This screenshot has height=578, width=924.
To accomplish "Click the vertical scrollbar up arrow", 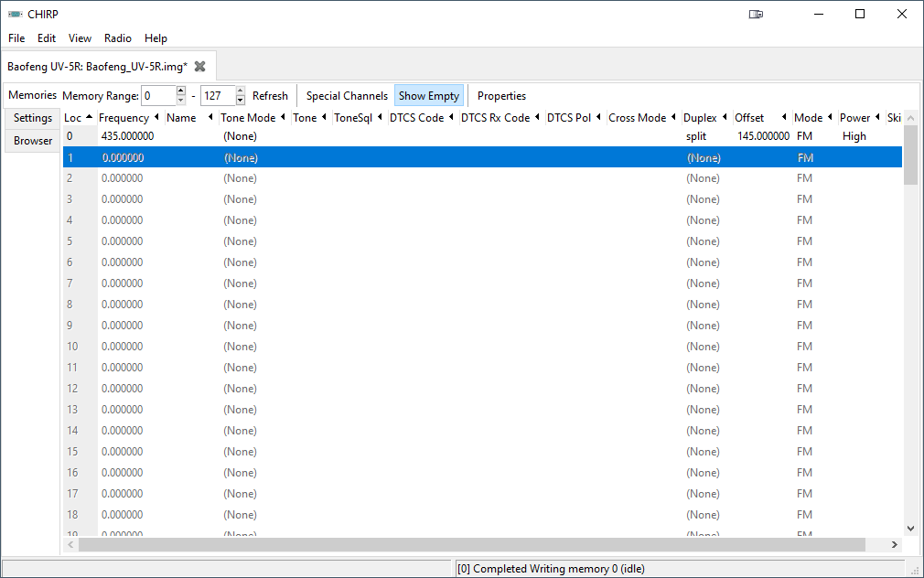I will point(910,118).
